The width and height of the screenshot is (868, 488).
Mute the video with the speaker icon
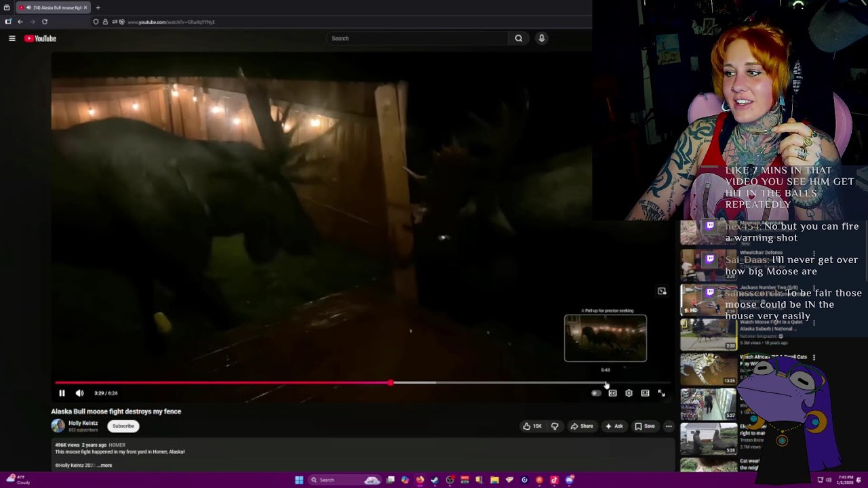(79, 393)
